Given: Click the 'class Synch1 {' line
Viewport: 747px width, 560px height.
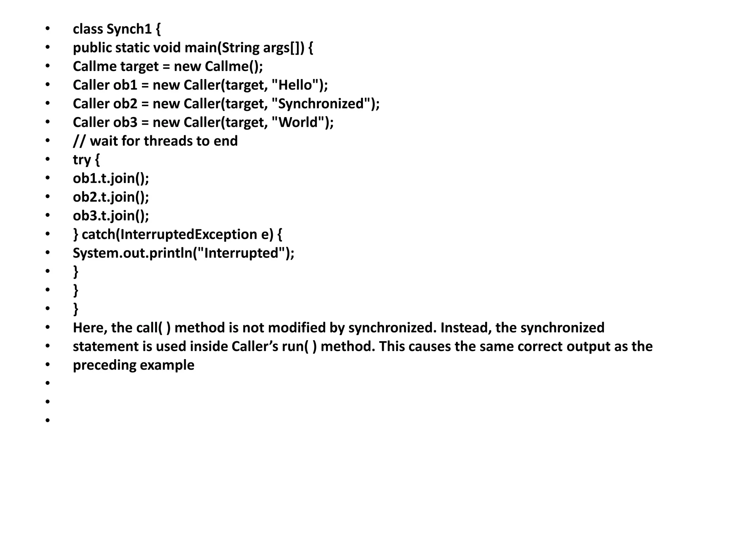Looking at the screenshot, I should pyautogui.click(x=117, y=29).
